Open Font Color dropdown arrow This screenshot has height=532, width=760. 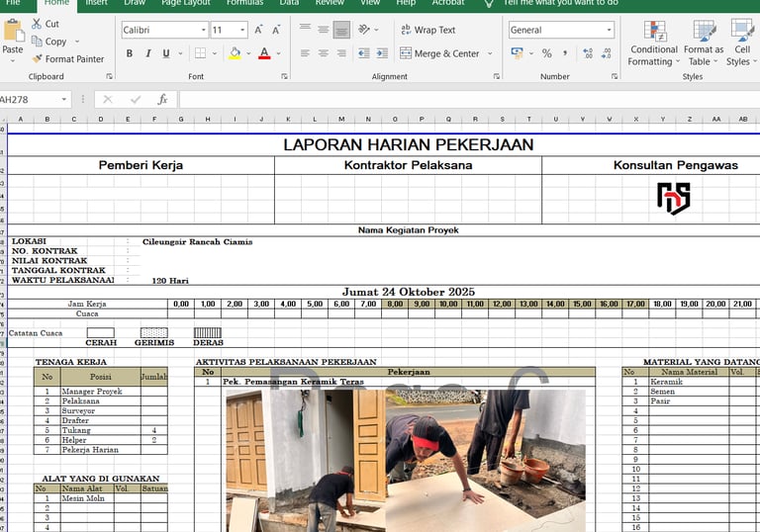tap(278, 53)
